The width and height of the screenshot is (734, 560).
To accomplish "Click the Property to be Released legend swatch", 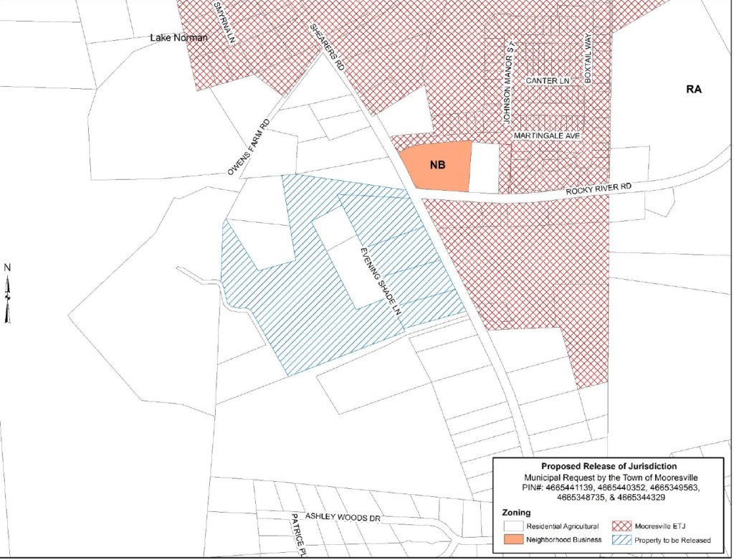I will (x=621, y=540).
